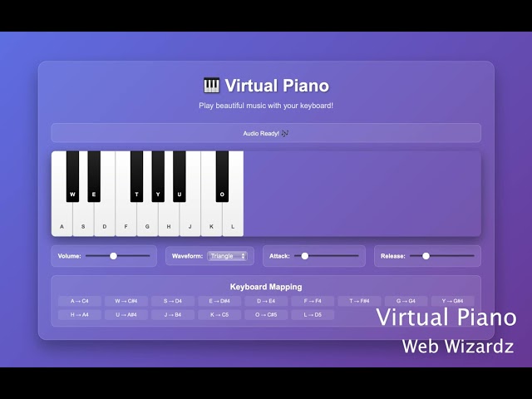The width and height of the screenshot is (532, 399).
Task: Click the Volume label
Action: tap(70, 256)
